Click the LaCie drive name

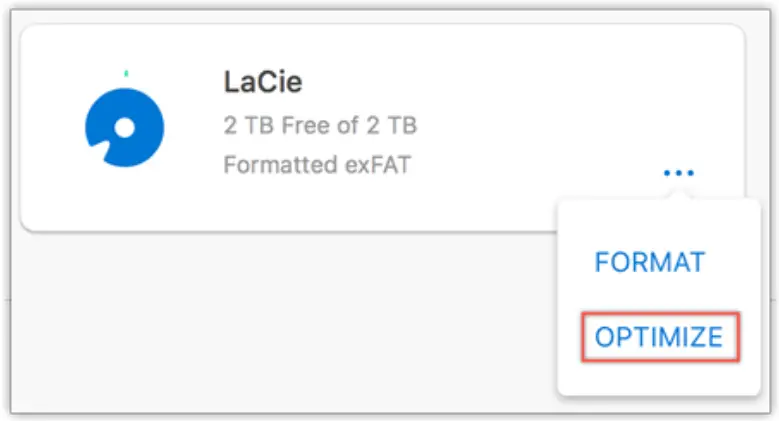[x=264, y=83]
